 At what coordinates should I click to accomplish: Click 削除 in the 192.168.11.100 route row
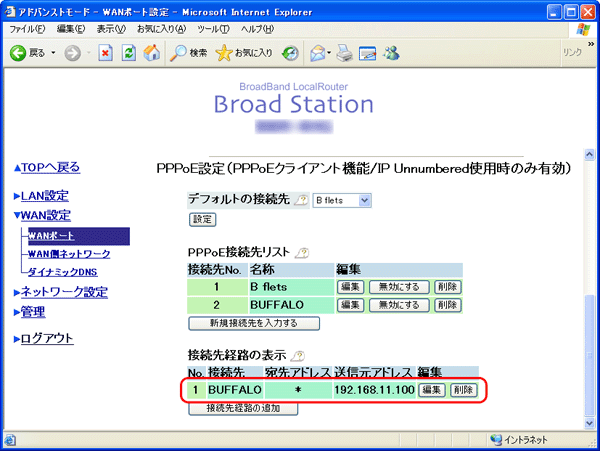464,390
